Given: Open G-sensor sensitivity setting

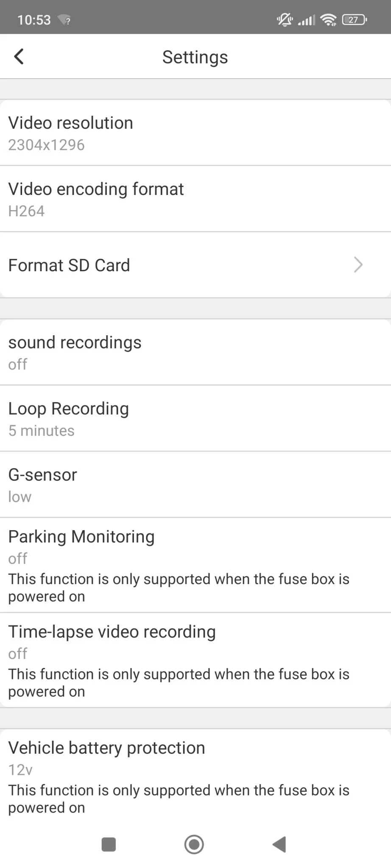Looking at the screenshot, I should [x=195, y=484].
